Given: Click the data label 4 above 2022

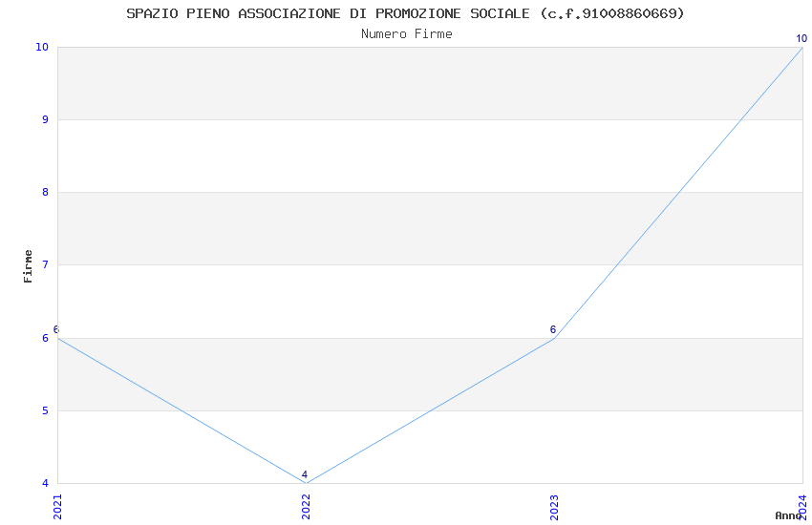Looking at the screenshot, I should pos(305,474).
